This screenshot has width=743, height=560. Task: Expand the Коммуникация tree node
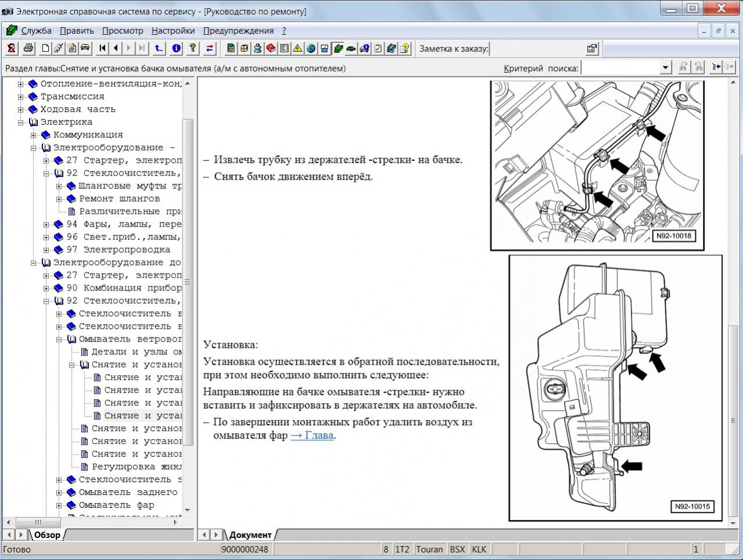click(34, 135)
